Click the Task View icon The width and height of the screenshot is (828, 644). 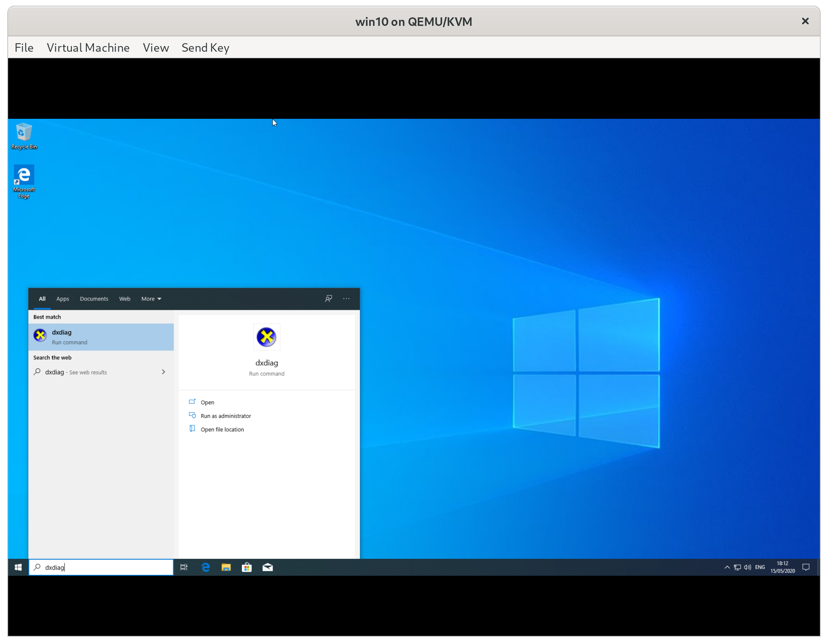tap(184, 567)
